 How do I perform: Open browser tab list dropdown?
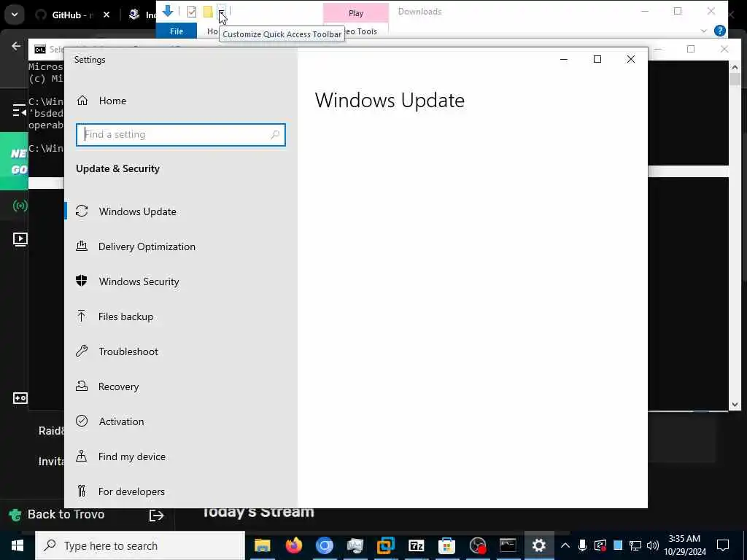coord(15,15)
